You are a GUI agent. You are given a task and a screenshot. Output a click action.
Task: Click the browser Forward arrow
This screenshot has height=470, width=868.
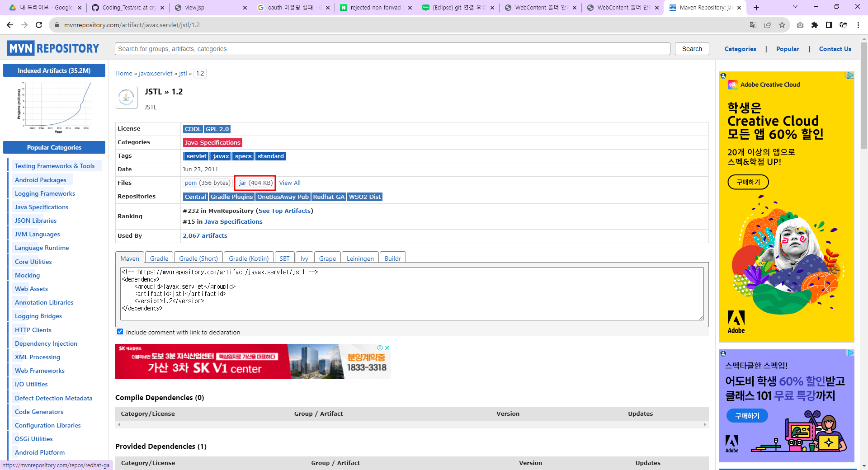(24, 25)
